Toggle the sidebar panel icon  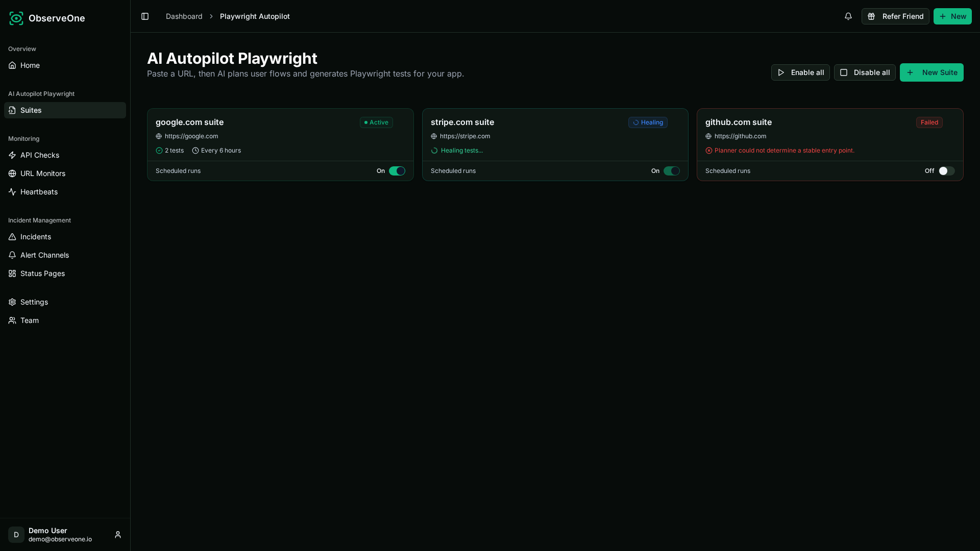(145, 16)
